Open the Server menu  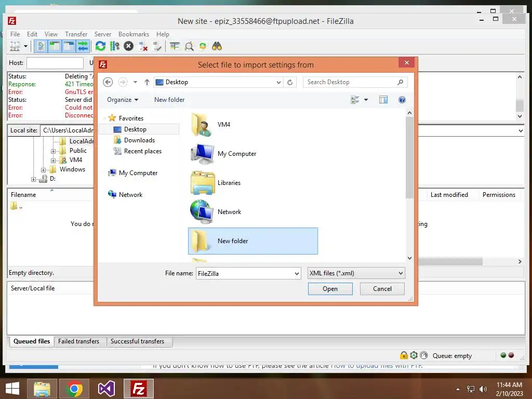tap(103, 34)
